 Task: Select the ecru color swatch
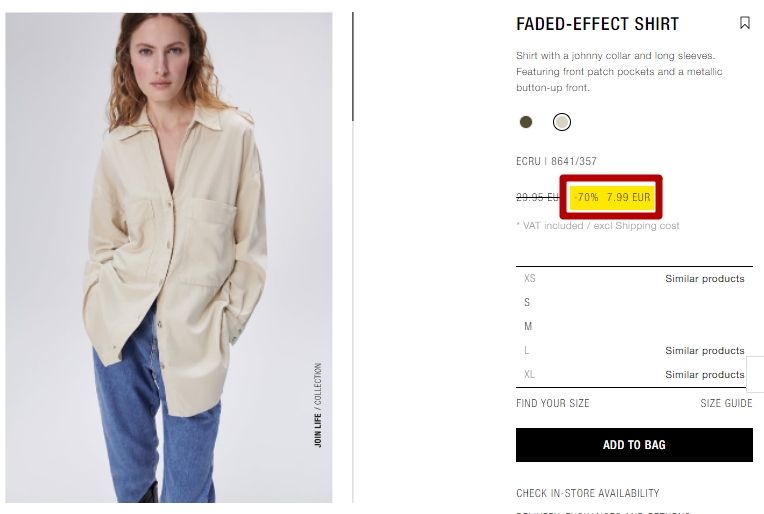[562, 122]
